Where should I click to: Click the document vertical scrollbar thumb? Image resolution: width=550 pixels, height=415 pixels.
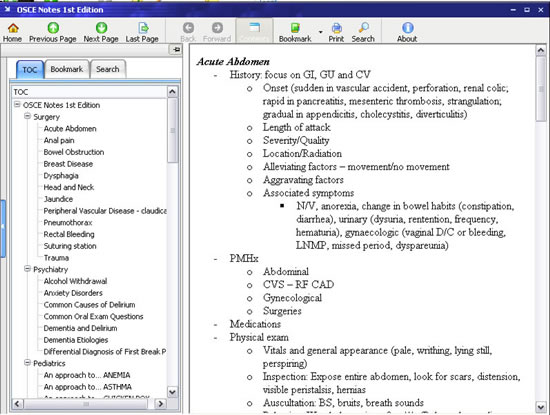[541, 89]
